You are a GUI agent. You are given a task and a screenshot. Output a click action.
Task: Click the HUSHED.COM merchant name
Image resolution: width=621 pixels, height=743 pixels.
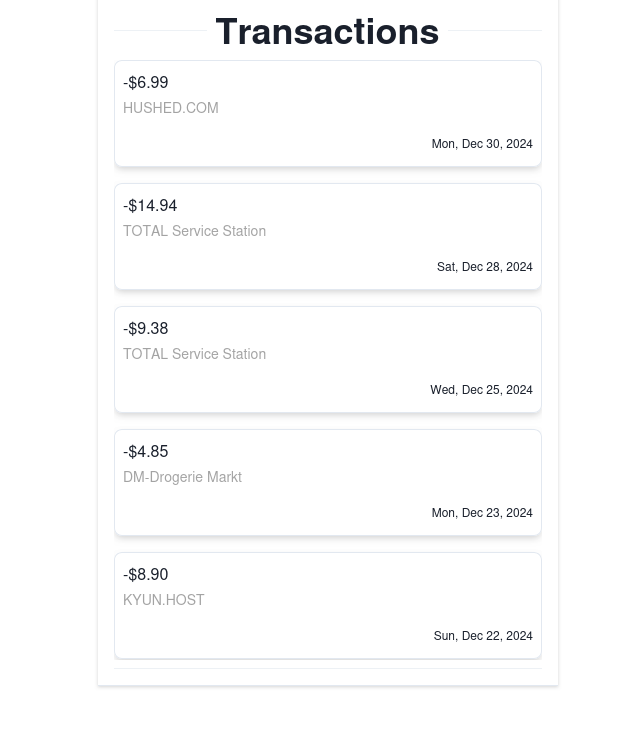[x=171, y=108]
